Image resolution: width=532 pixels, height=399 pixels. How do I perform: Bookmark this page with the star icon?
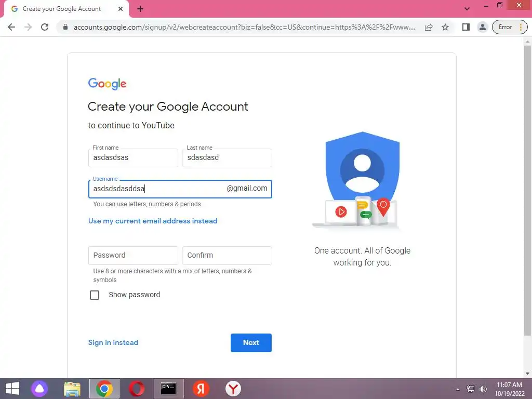pyautogui.click(x=445, y=27)
